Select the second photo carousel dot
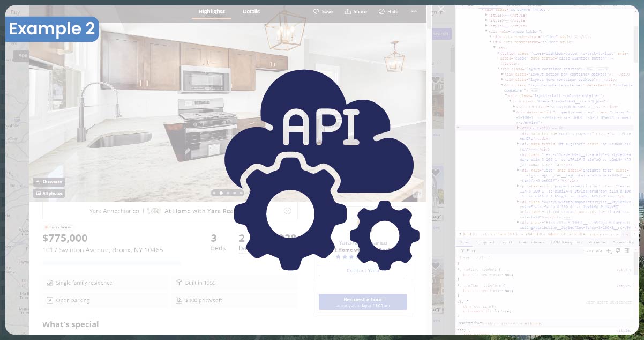Screen dimensions: 644x340 point(221,193)
